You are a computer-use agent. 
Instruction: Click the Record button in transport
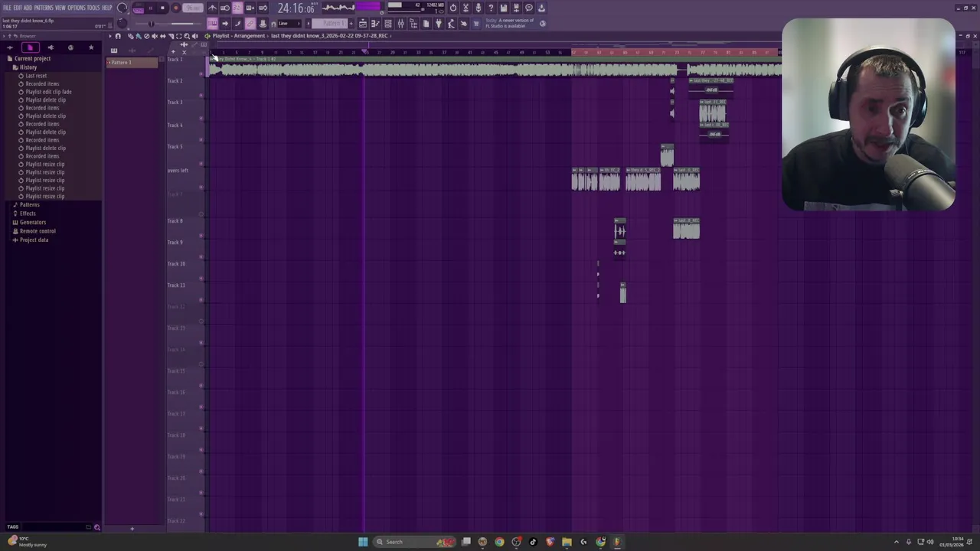176,8
